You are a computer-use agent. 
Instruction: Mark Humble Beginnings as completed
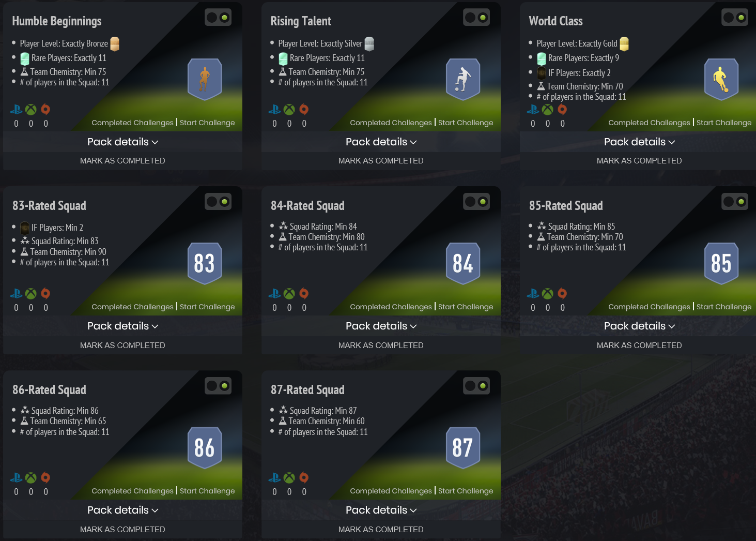click(122, 161)
